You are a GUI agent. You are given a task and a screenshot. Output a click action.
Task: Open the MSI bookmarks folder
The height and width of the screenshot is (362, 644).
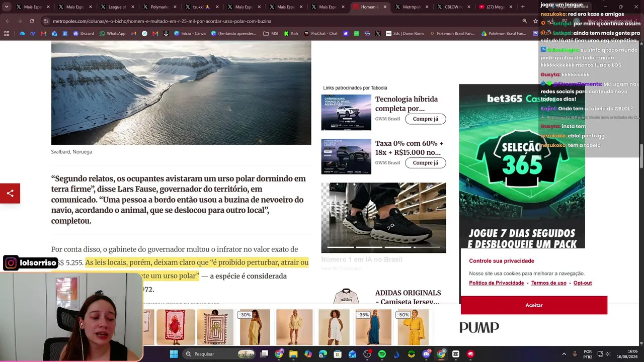[x=271, y=34]
